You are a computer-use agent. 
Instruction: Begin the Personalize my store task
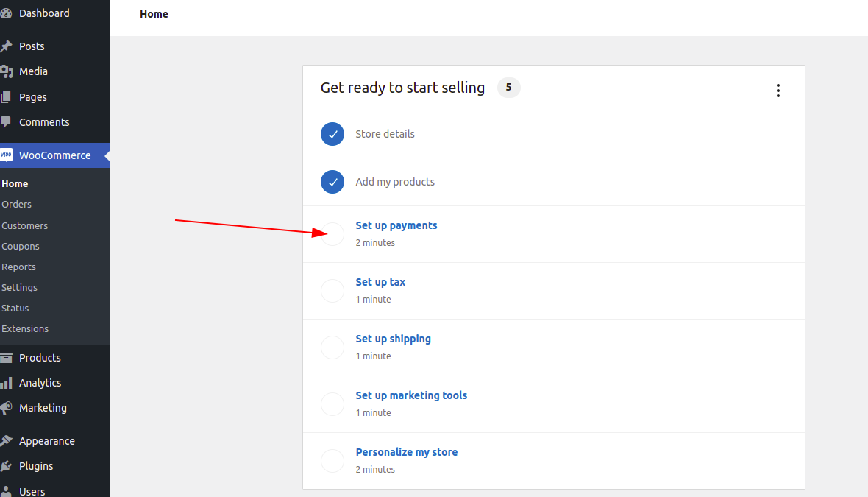[406, 452]
